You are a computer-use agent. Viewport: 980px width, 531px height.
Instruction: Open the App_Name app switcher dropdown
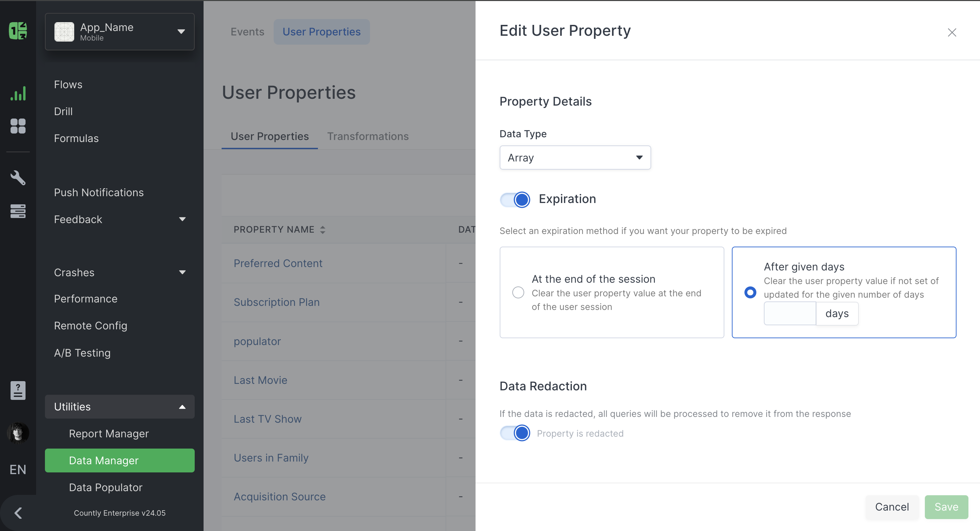coord(120,32)
